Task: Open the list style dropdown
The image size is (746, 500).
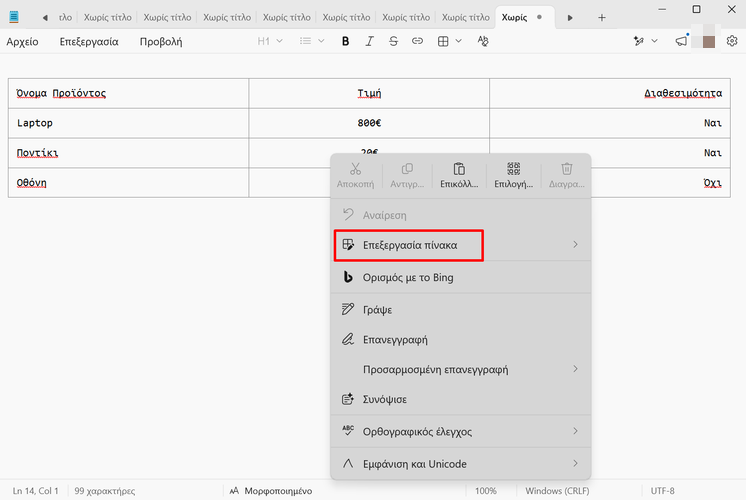Action: coord(312,41)
